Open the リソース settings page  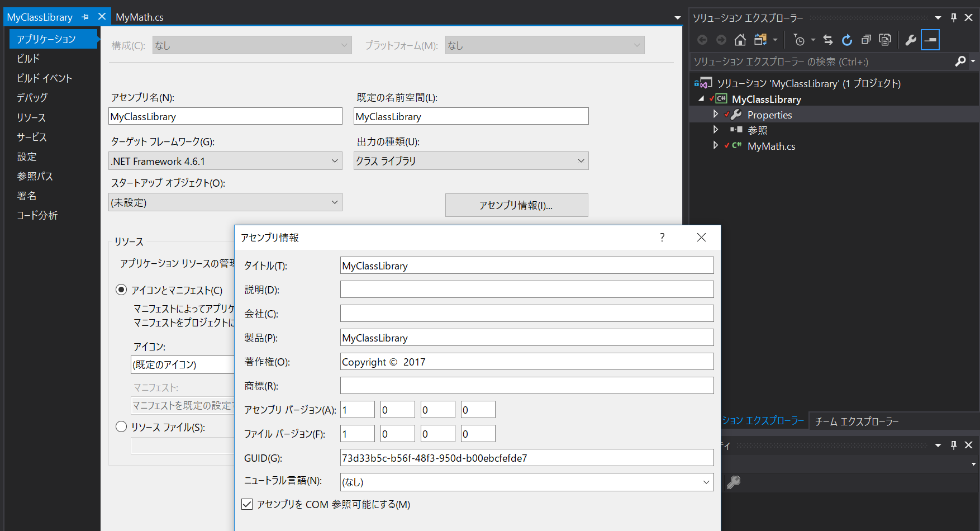click(x=31, y=117)
